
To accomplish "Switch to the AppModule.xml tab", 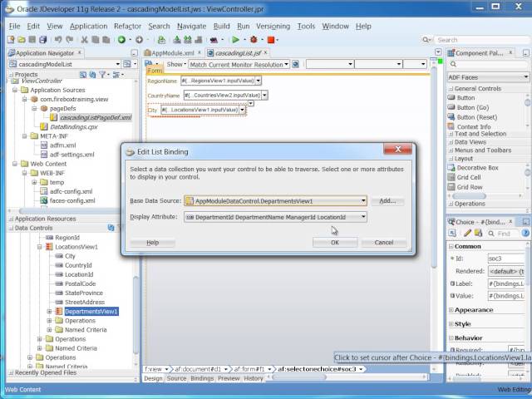I will click(x=173, y=53).
